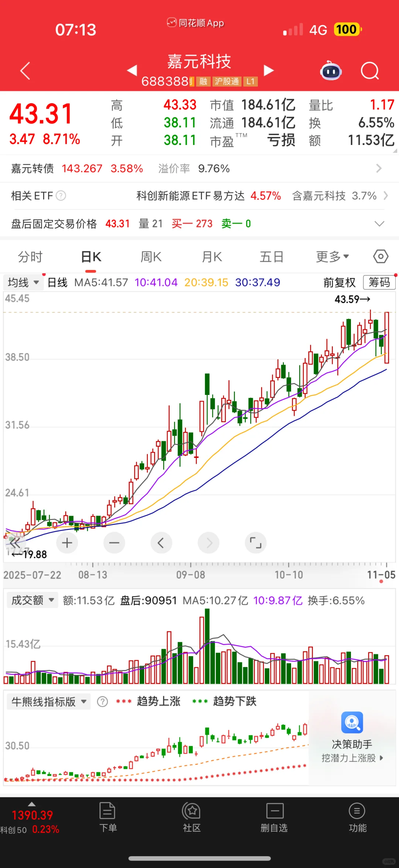Expand 盘后固定交易价格 dropdown chevron

(x=379, y=224)
